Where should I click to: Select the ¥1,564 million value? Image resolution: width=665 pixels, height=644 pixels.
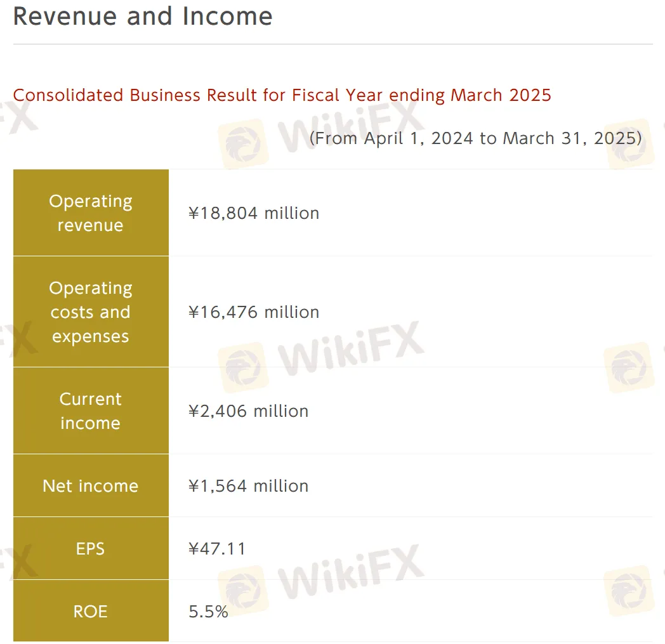(x=249, y=486)
